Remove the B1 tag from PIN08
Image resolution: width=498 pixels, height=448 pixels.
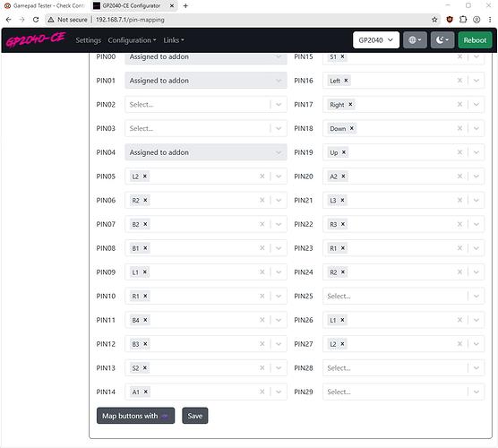point(145,248)
